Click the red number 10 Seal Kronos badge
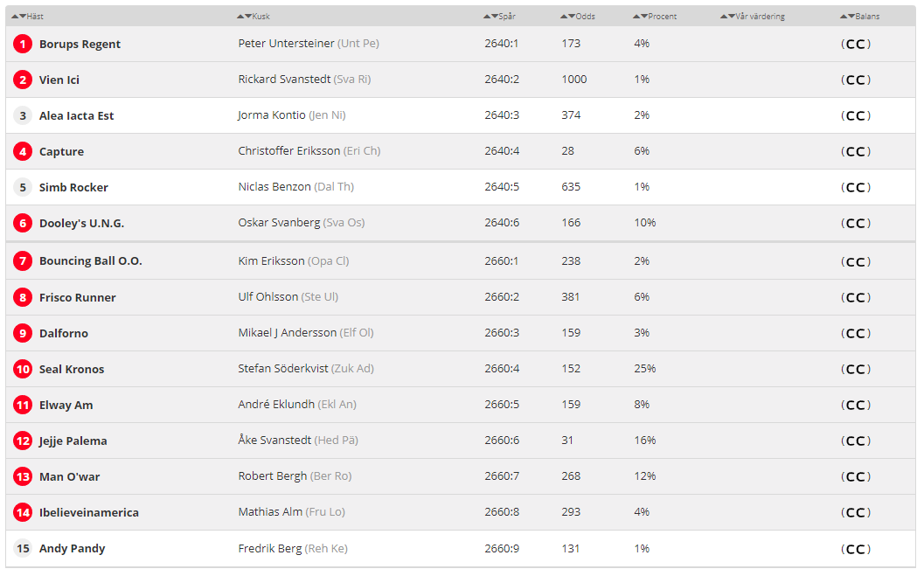The height and width of the screenshot is (576, 924). (23, 369)
